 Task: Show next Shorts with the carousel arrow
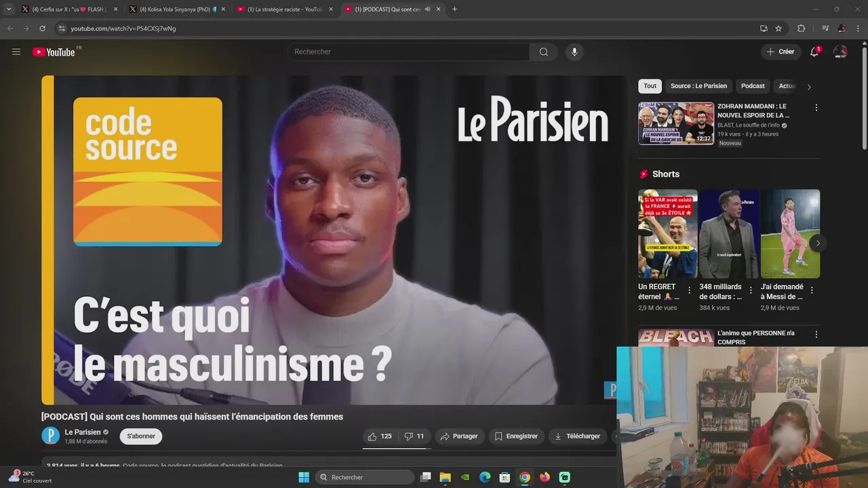coord(818,243)
